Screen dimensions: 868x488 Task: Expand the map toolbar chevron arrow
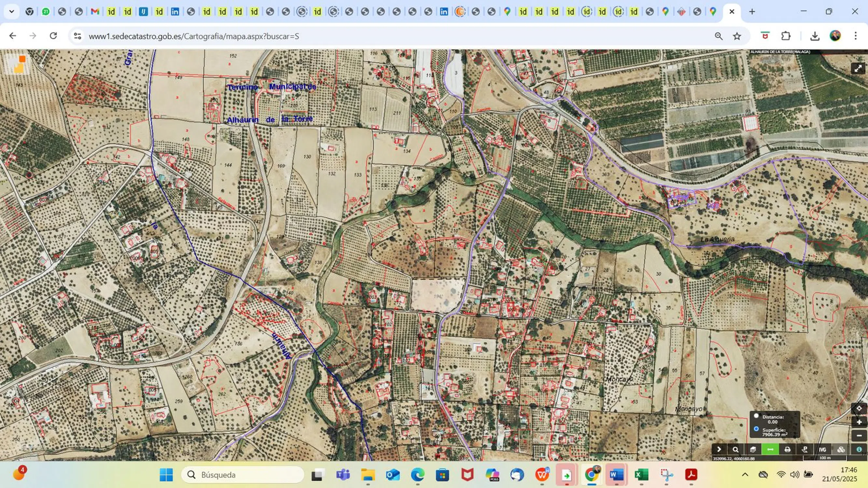point(719,449)
